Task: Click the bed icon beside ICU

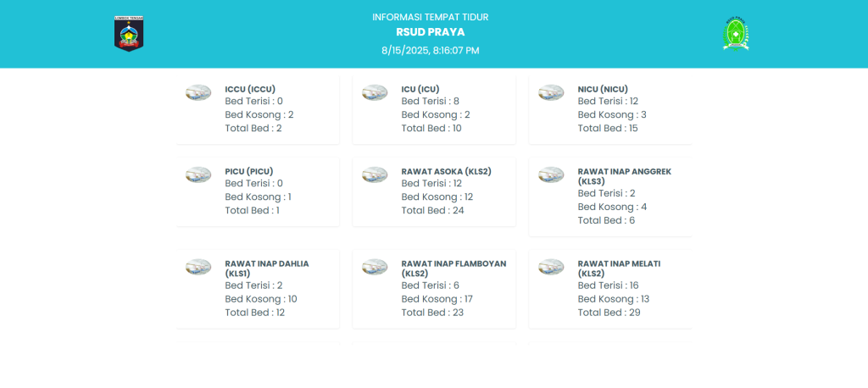Action: click(x=375, y=92)
